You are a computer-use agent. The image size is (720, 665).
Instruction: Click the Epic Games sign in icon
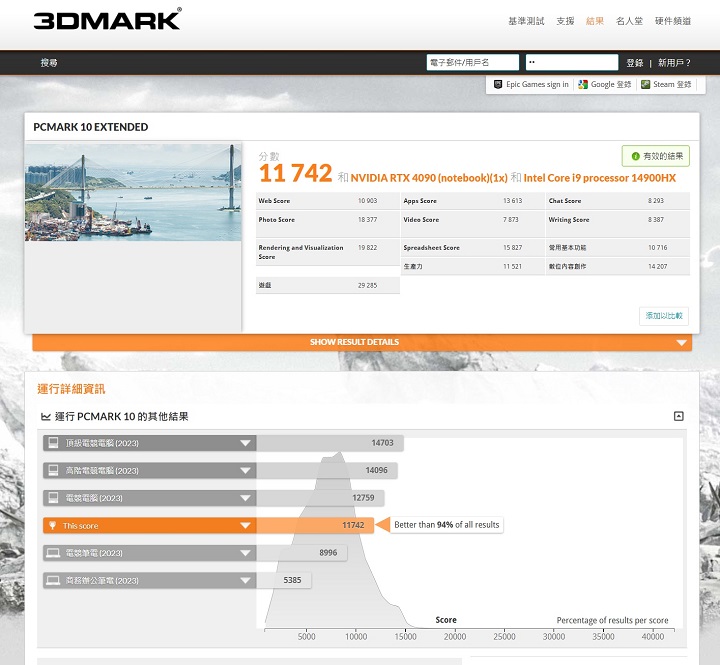(x=498, y=85)
